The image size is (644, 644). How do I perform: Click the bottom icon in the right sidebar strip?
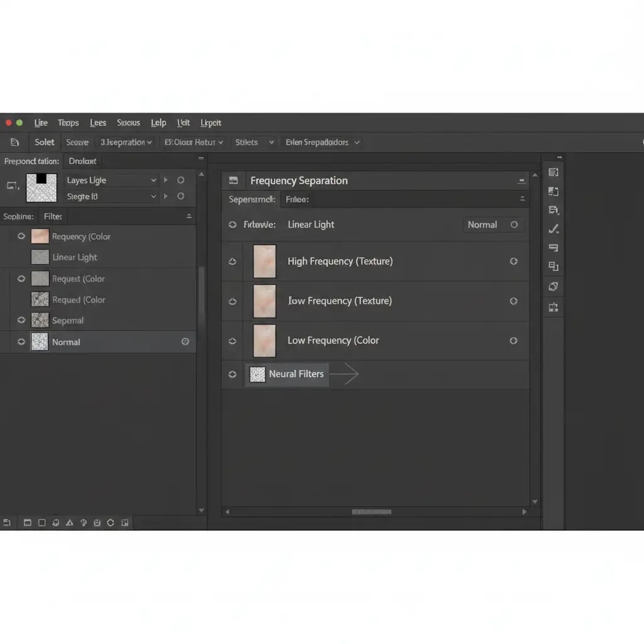(553, 308)
